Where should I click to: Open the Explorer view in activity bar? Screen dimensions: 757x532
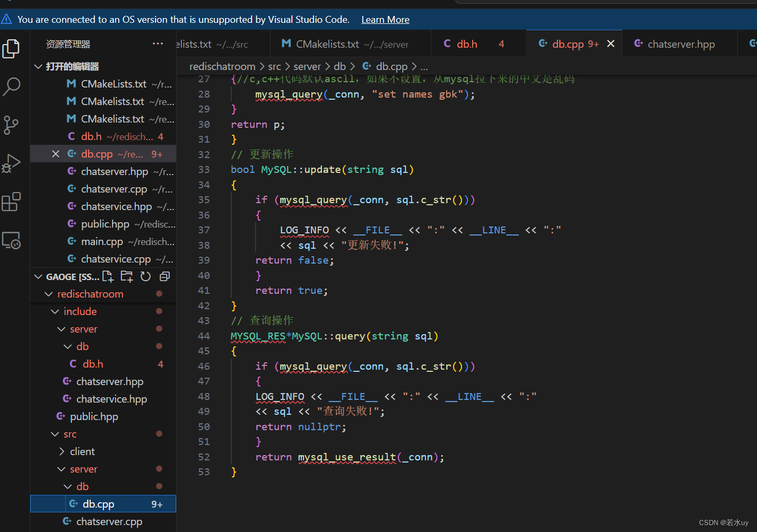[x=11, y=49]
